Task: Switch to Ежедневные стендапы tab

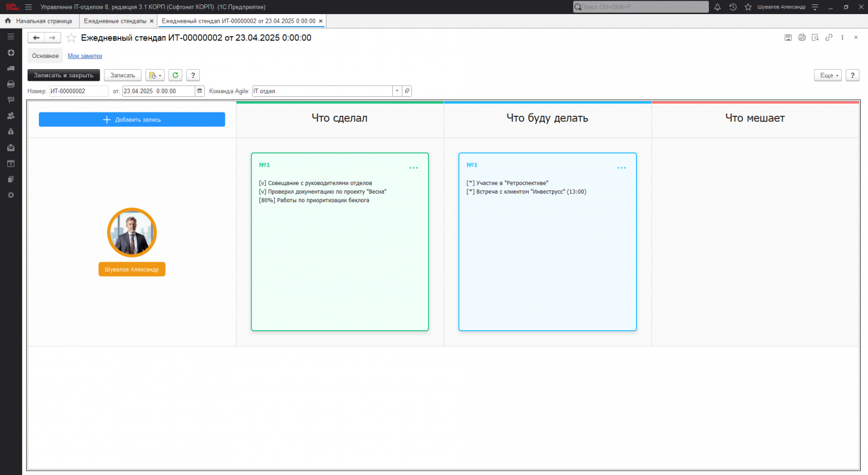Action: (115, 21)
